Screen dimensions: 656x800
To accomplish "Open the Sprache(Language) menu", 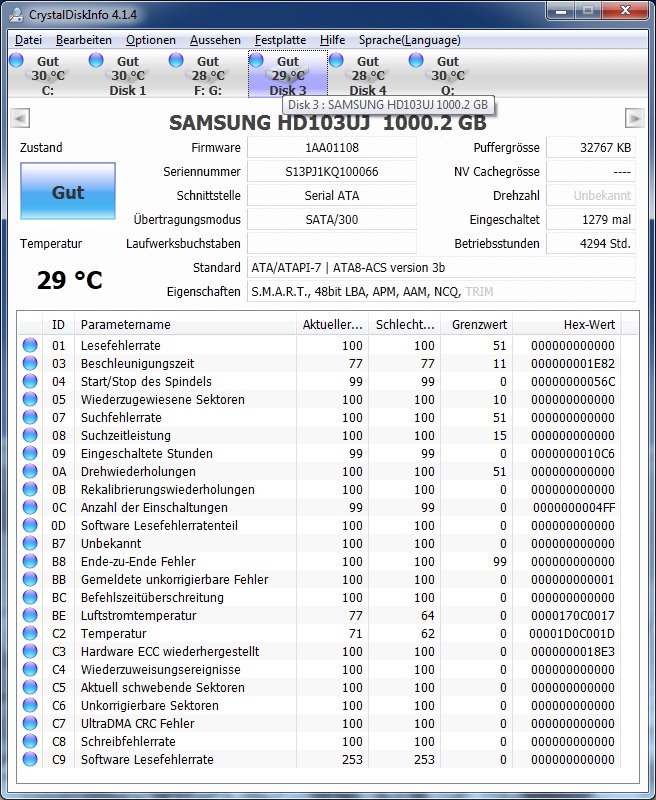I will 409,40.
